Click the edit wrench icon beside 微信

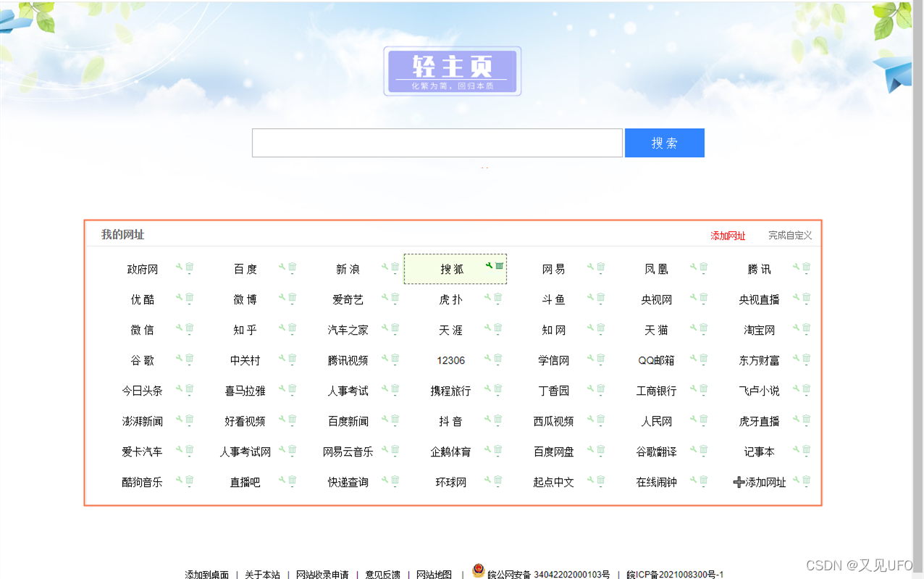(179, 328)
